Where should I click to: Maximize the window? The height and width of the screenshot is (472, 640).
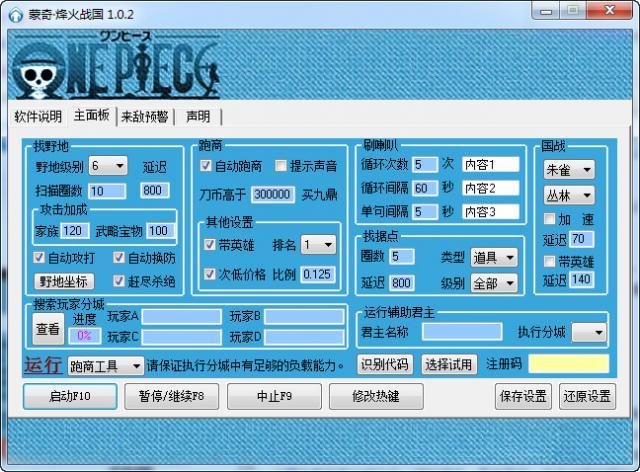click(x=573, y=11)
